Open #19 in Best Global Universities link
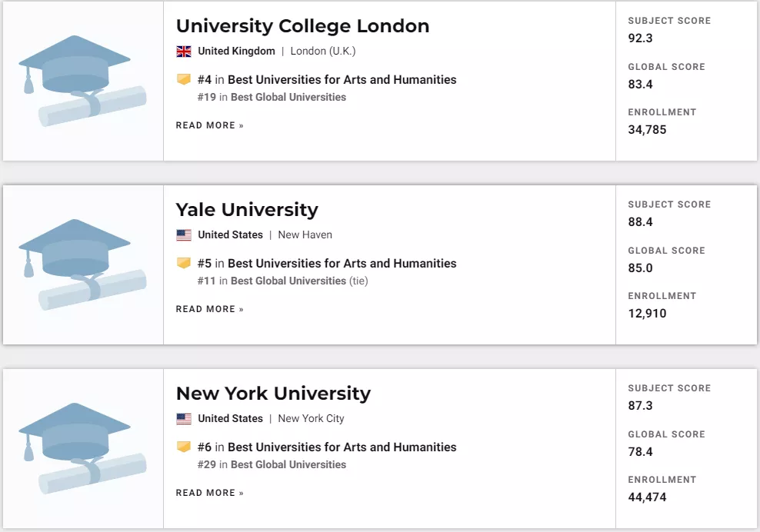The image size is (760, 532). [x=272, y=97]
